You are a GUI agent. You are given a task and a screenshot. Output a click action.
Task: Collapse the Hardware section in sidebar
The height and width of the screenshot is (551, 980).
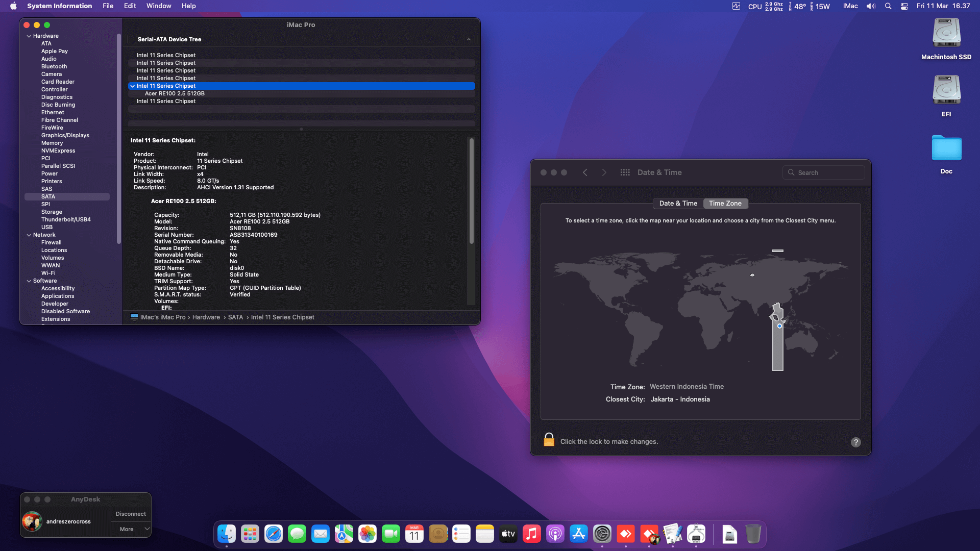point(29,36)
